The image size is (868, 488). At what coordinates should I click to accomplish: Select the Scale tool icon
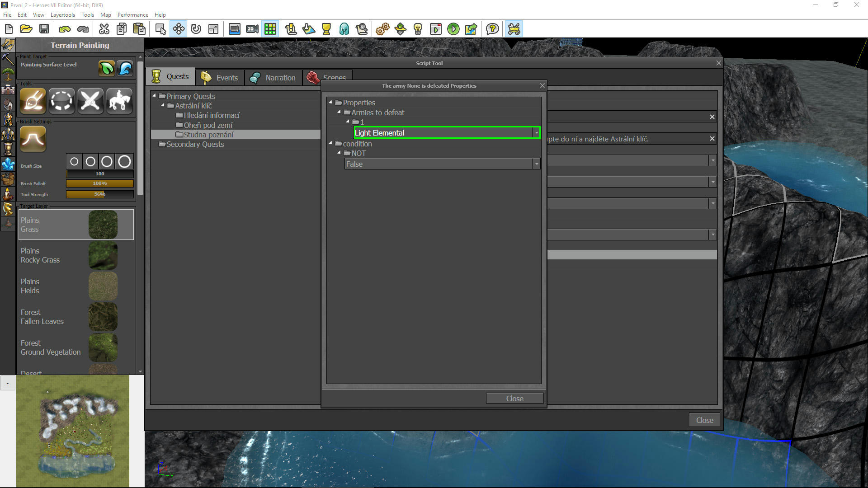click(213, 29)
